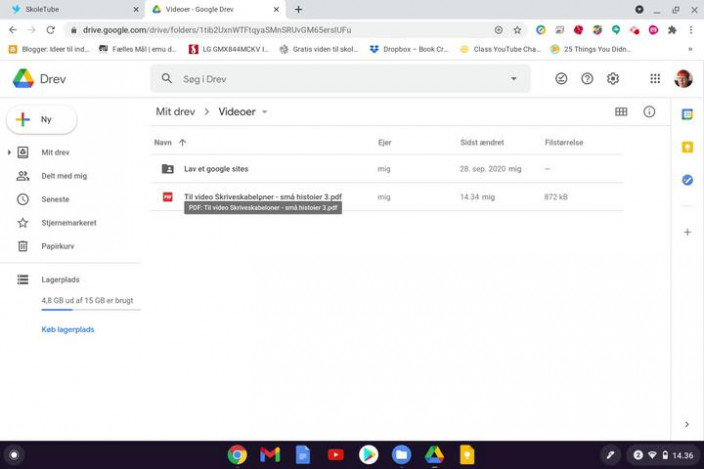This screenshot has width=704, height=469.
Task: Show folder details info icon
Action: pos(649,112)
